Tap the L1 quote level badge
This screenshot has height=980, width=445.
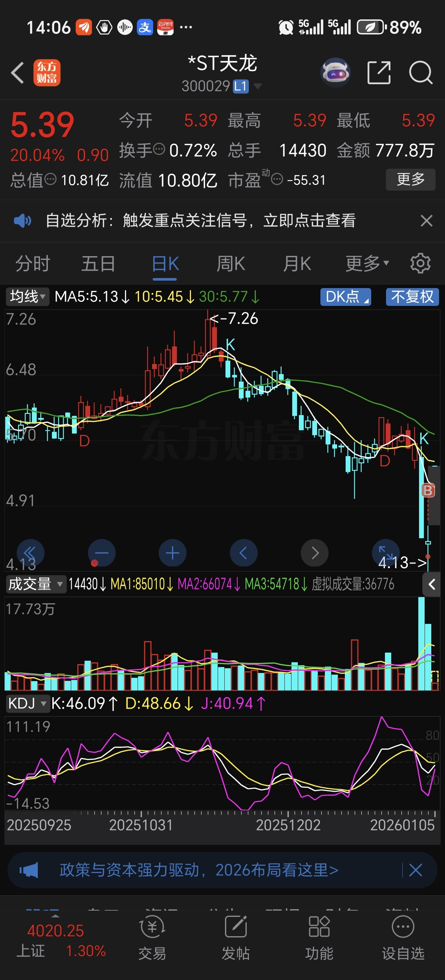(x=241, y=86)
